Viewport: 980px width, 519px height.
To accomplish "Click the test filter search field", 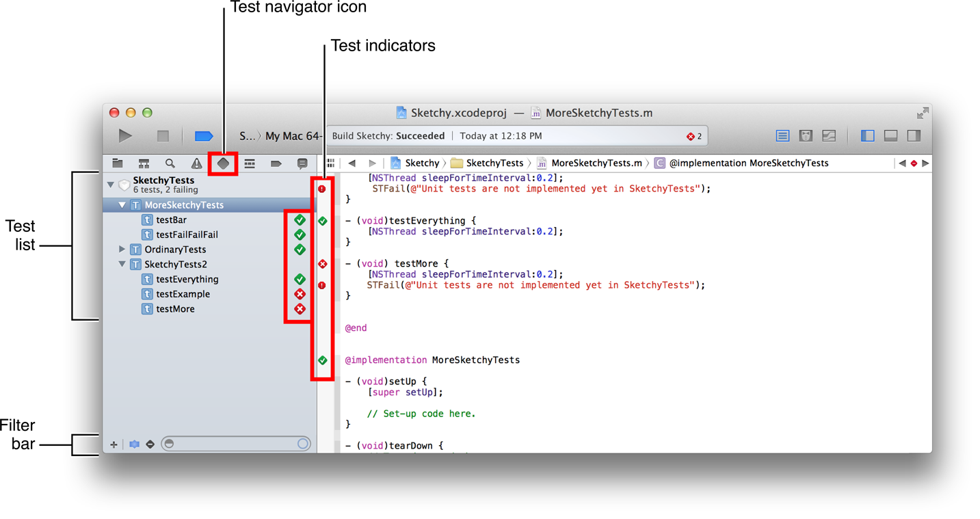I will (x=236, y=444).
